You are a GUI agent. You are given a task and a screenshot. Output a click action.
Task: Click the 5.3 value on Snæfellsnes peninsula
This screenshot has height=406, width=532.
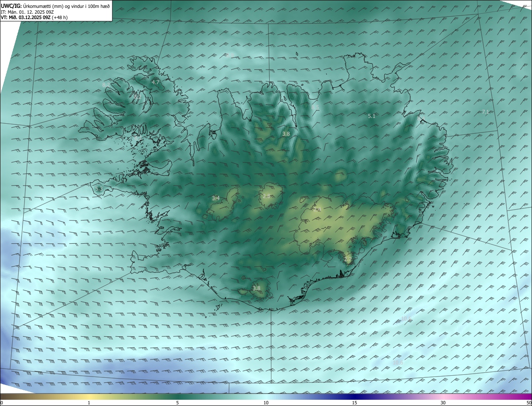click(x=99, y=189)
